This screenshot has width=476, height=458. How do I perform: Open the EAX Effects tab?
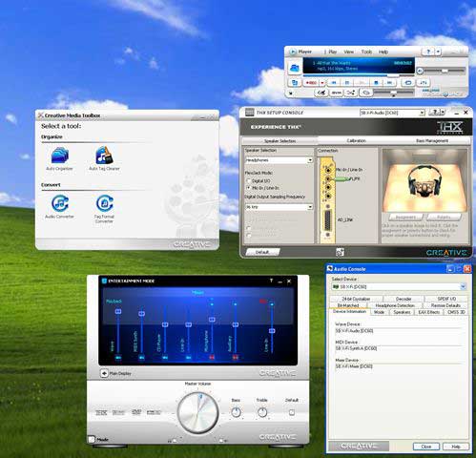click(428, 312)
